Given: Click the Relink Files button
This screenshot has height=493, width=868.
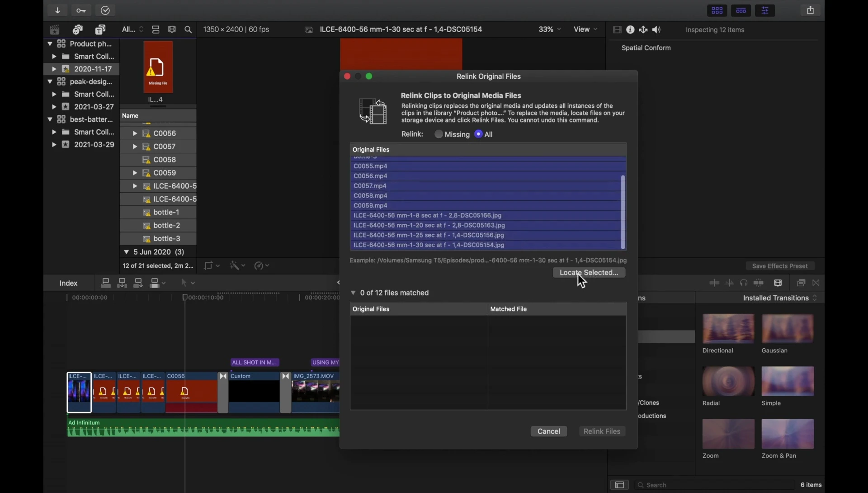Looking at the screenshot, I should (x=603, y=432).
